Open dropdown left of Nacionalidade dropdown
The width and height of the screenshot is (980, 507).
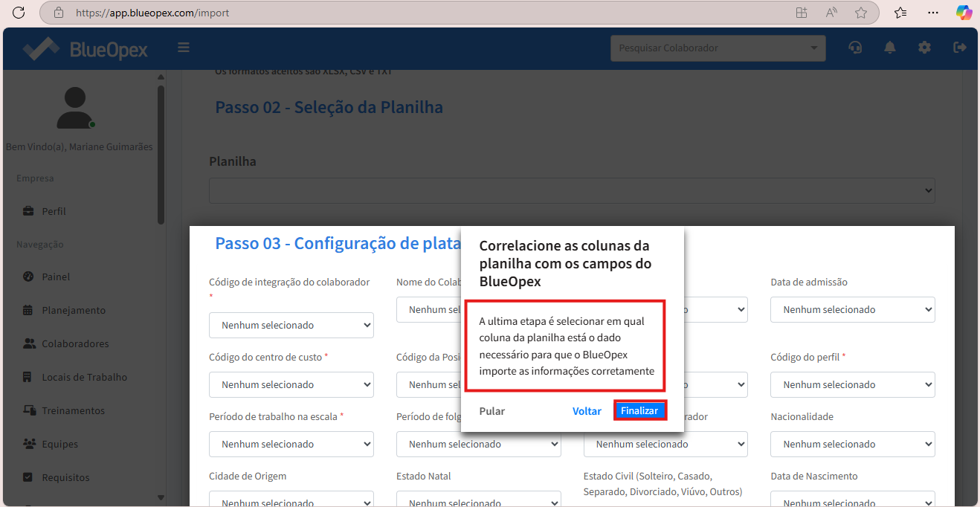click(665, 444)
